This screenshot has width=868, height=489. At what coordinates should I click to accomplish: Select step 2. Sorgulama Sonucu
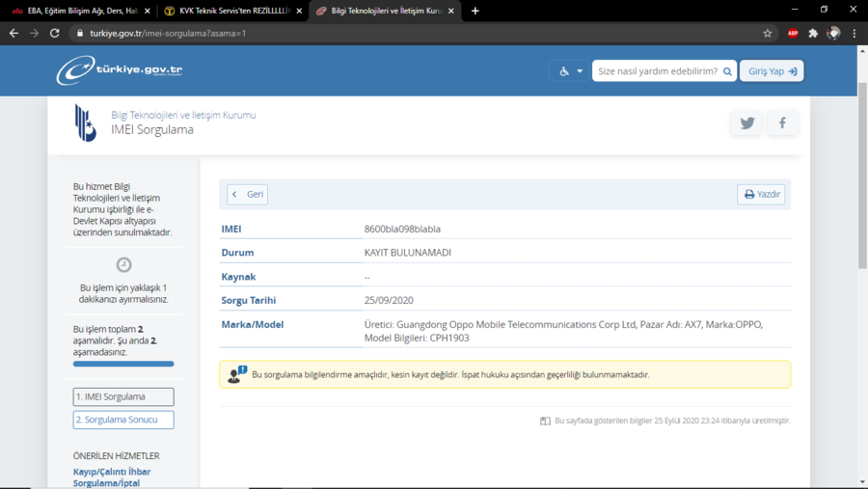pyautogui.click(x=123, y=420)
